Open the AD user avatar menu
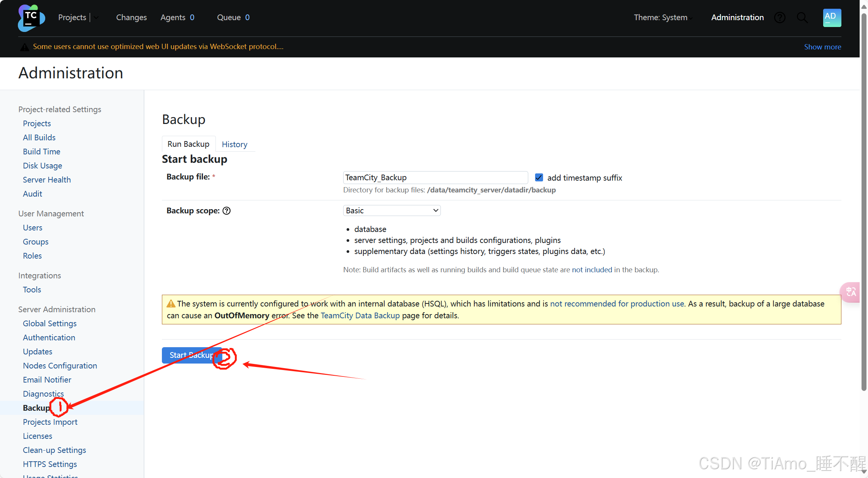868x478 pixels. click(832, 17)
